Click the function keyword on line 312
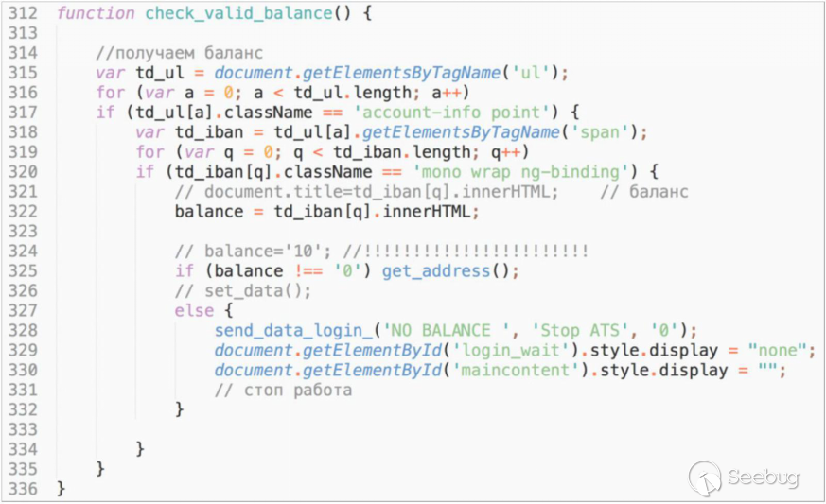826x504 pixels. click(x=96, y=13)
